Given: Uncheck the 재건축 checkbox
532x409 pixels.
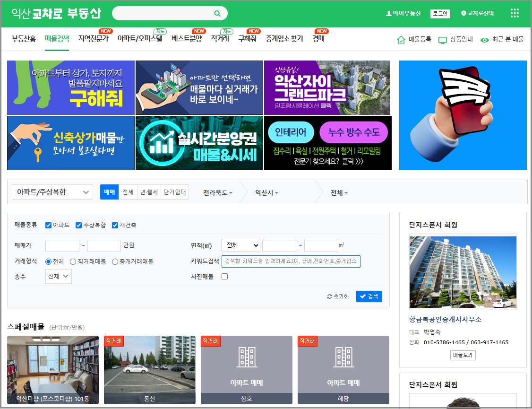Looking at the screenshot, I should pyautogui.click(x=114, y=225).
